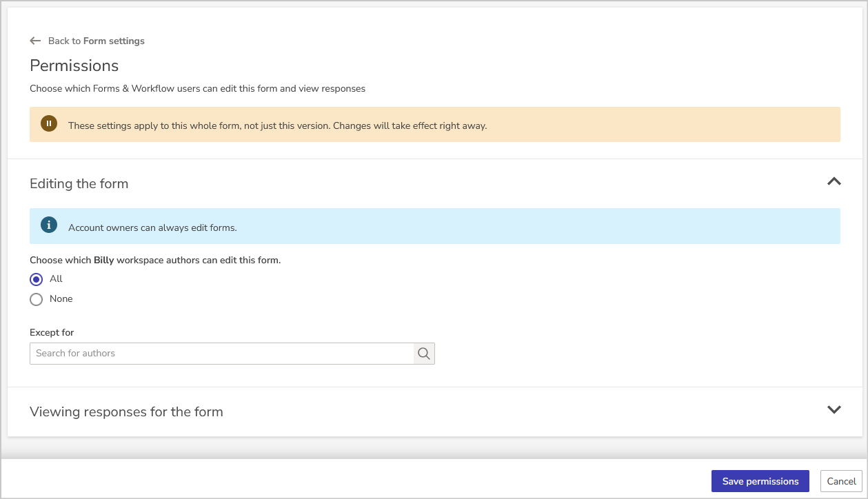
Task: Select the None radio button
Action: pyautogui.click(x=36, y=299)
